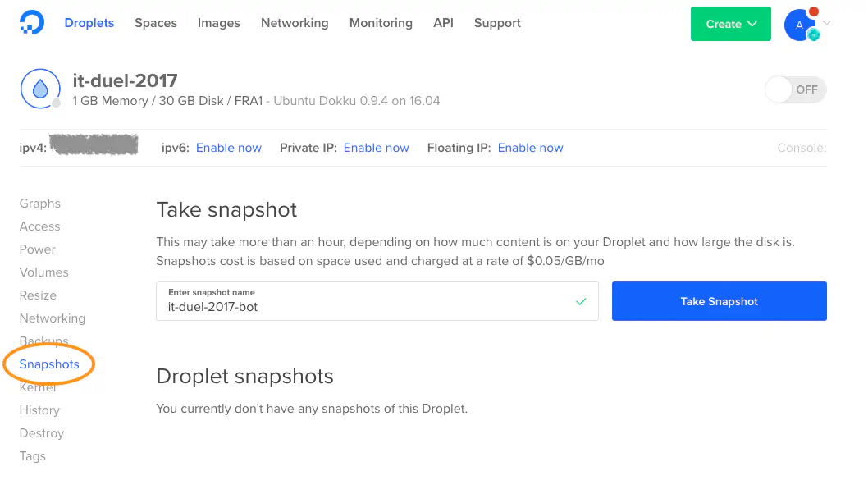This screenshot has height=485, width=868.
Task: Open the user avatar account menu
Action: 800,24
